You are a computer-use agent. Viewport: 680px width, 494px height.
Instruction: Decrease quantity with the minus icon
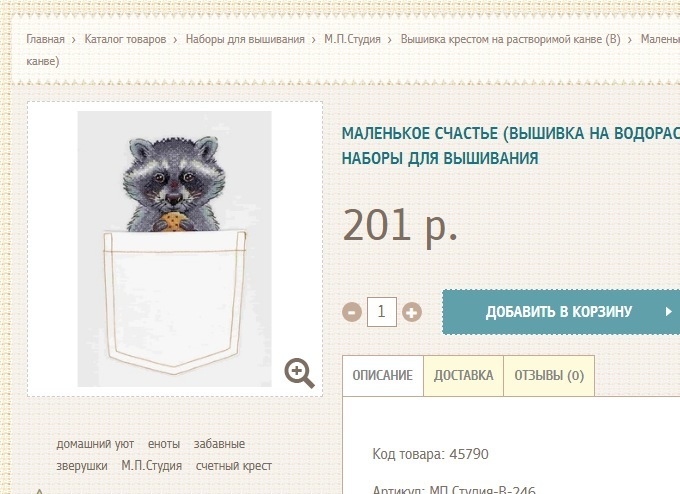pyautogui.click(x=352, y=312)
